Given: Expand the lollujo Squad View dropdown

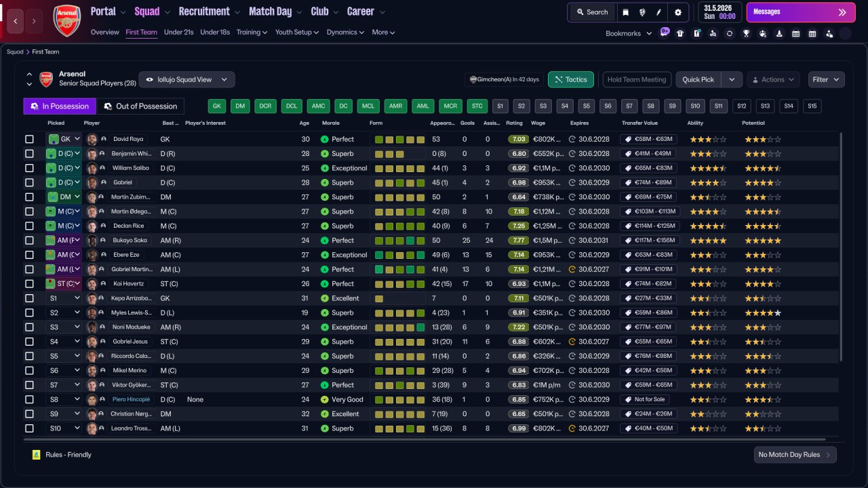Looking at the screenshot, I should tap(186, 79).
